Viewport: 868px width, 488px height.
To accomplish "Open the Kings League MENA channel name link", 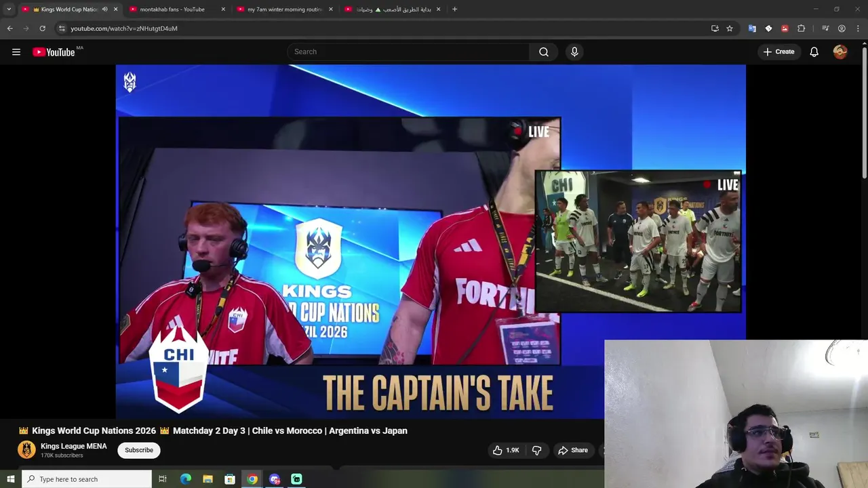I will [73, 446].
